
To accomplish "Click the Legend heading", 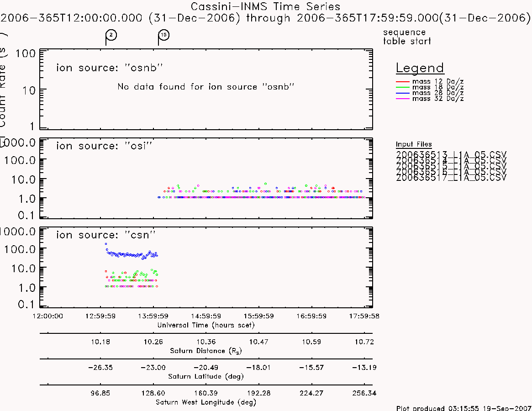I will coord(420,68).
